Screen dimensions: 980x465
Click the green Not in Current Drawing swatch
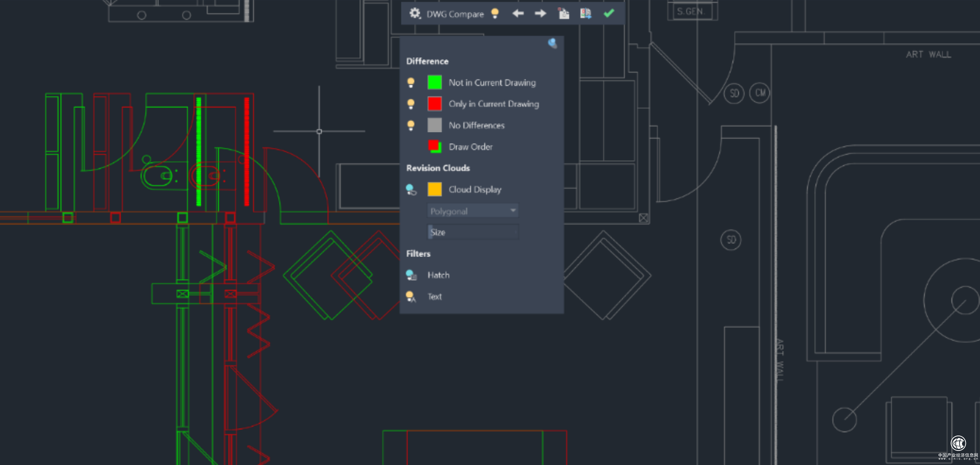(x=434, y=83)
